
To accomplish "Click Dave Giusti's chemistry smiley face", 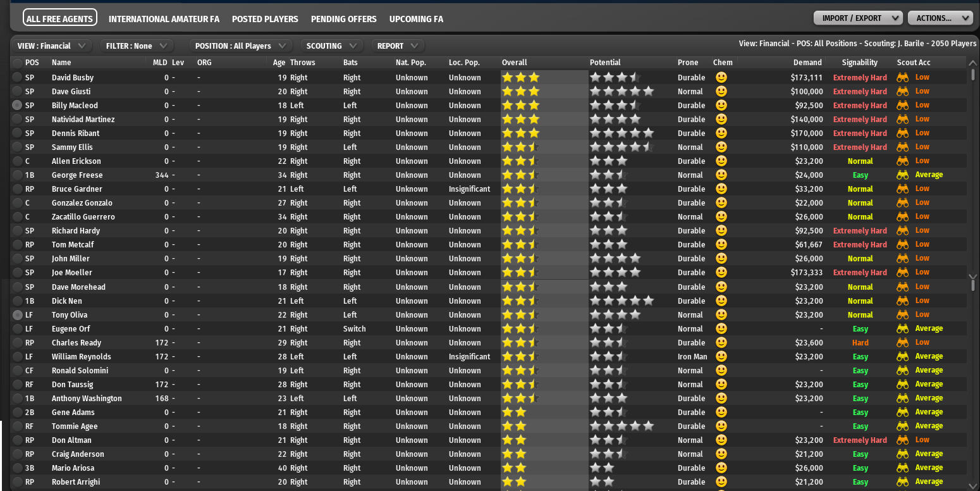I will 721,91.
